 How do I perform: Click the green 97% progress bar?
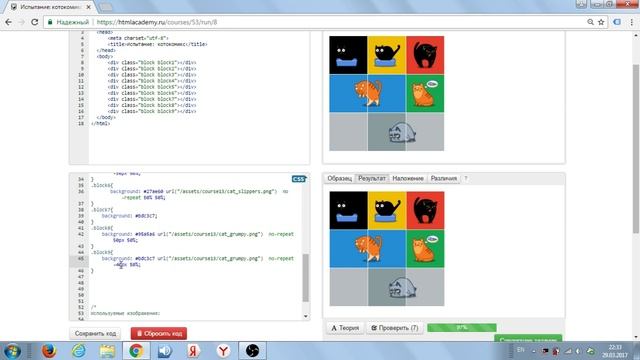[x=462, y=328]
